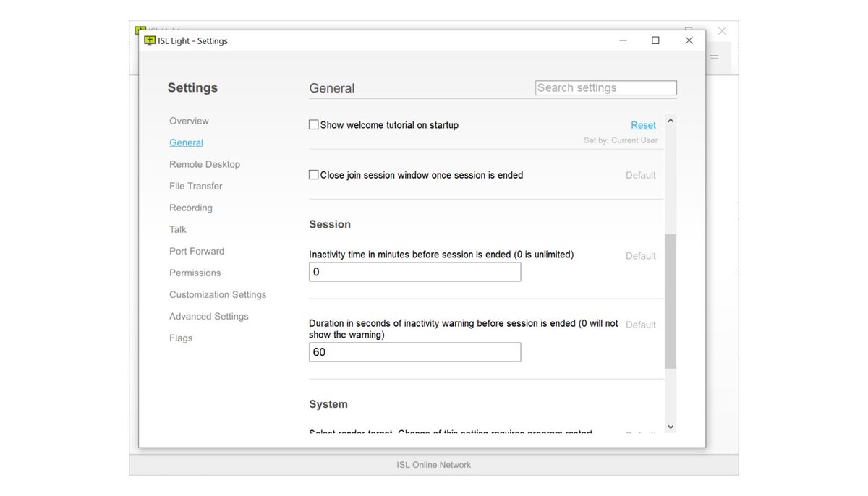Open the Remote Desktop settings section

click(205, 164)
